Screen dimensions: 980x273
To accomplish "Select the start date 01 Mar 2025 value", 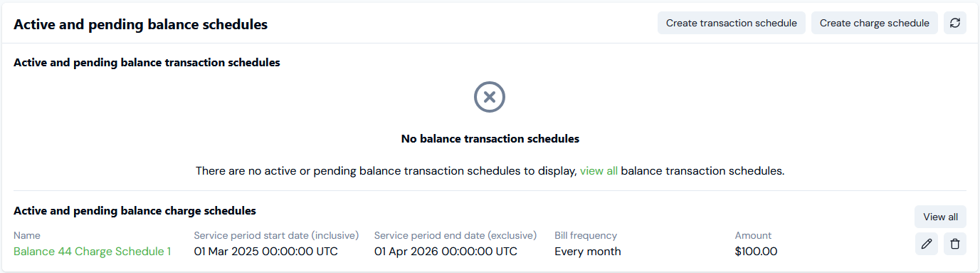I will click(266, 251).
